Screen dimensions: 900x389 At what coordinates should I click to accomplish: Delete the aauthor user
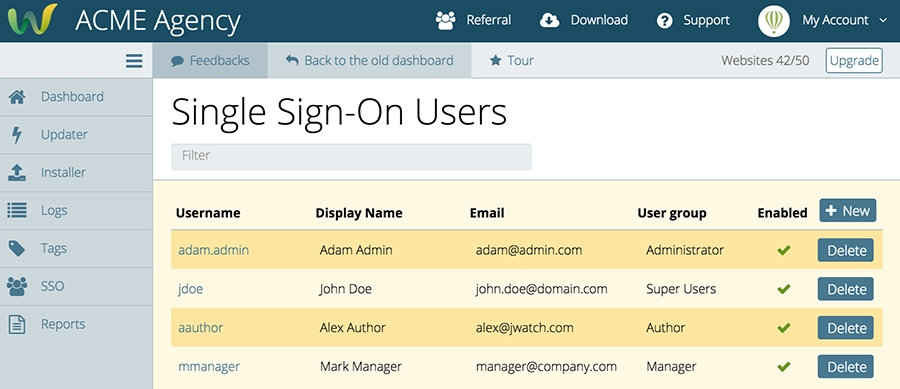click(x=846, y=328)
